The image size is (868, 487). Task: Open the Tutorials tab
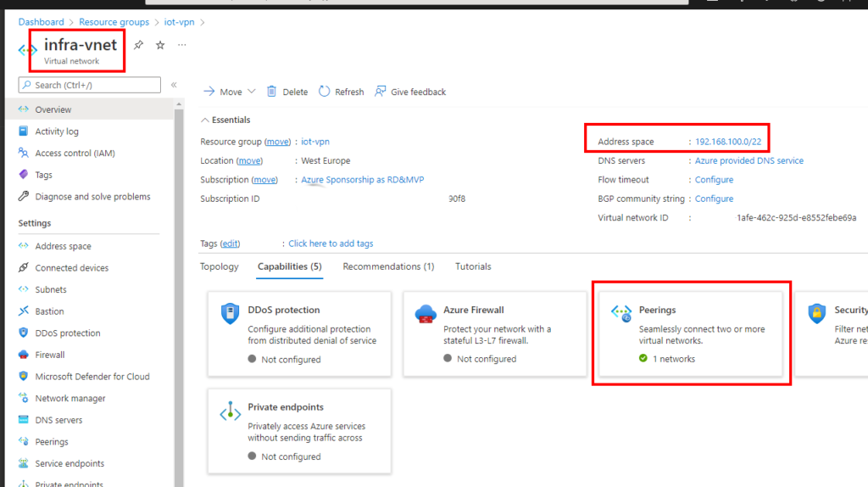coord(473,266)
